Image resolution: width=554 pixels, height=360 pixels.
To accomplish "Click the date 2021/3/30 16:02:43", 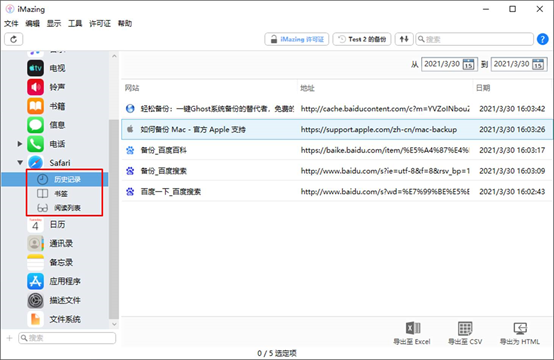I will click(x=512, y=192).
